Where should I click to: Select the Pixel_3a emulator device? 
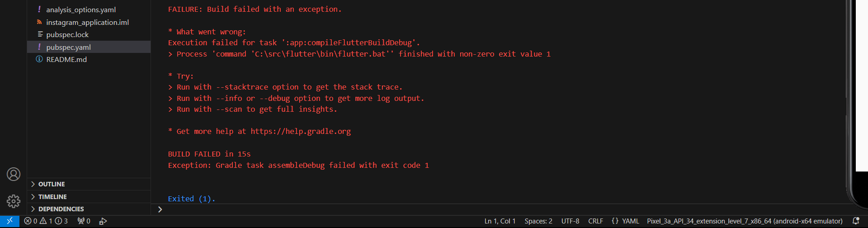click(x=745, y=221)
